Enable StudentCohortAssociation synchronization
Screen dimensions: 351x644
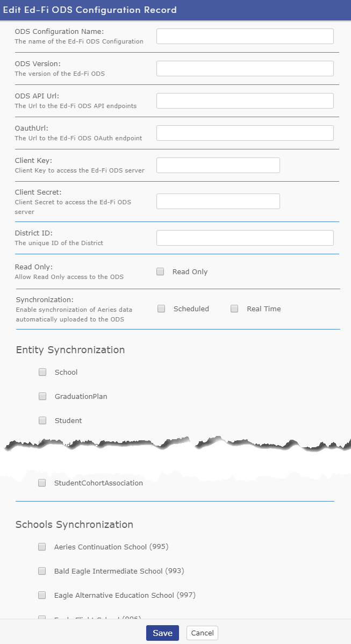click(x=42, y=483)
